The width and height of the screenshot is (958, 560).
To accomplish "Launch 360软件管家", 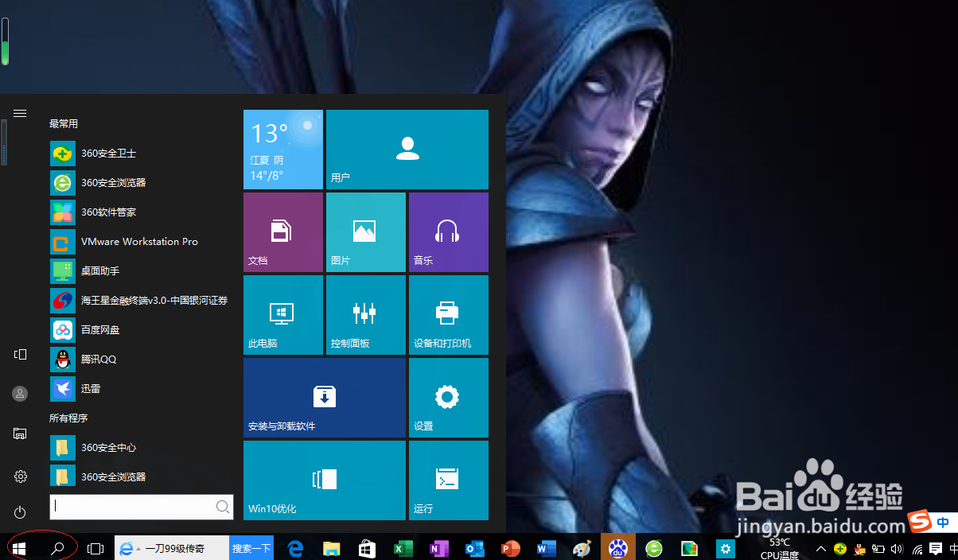I will tap(140, 212).
